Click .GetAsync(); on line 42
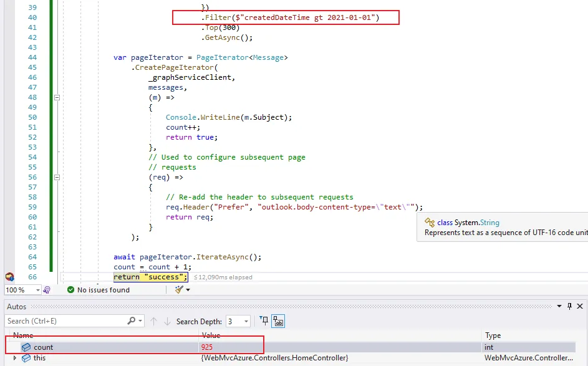This screenshot has width=588, height=366. point(227,37)
